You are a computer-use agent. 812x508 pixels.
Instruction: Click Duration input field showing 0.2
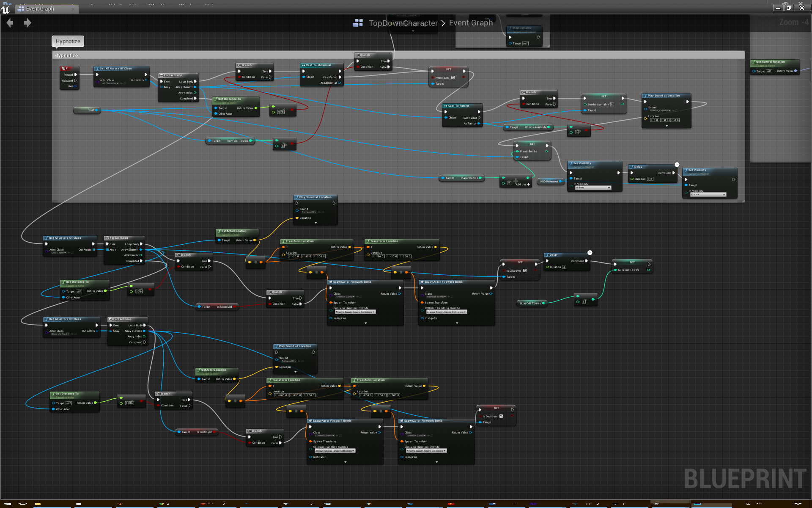click(650, 179)
